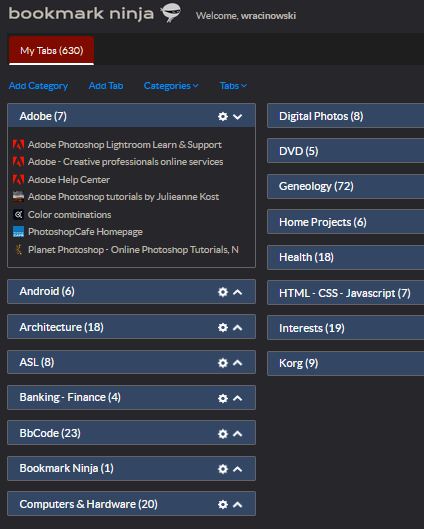Click the Bookmark Ninja logo icon
Viewport: 424px width, 529px height.
click(171, 12)
